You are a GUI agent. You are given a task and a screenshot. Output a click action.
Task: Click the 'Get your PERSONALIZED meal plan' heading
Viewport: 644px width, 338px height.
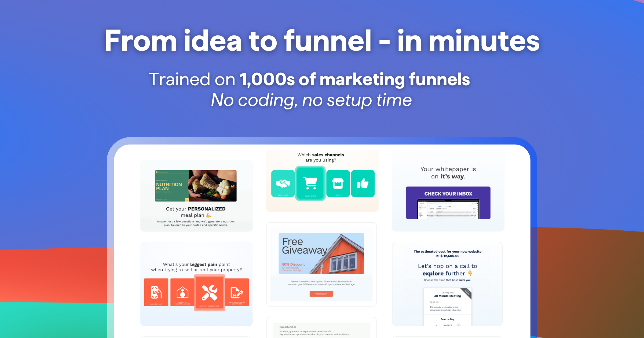(196, 212)
